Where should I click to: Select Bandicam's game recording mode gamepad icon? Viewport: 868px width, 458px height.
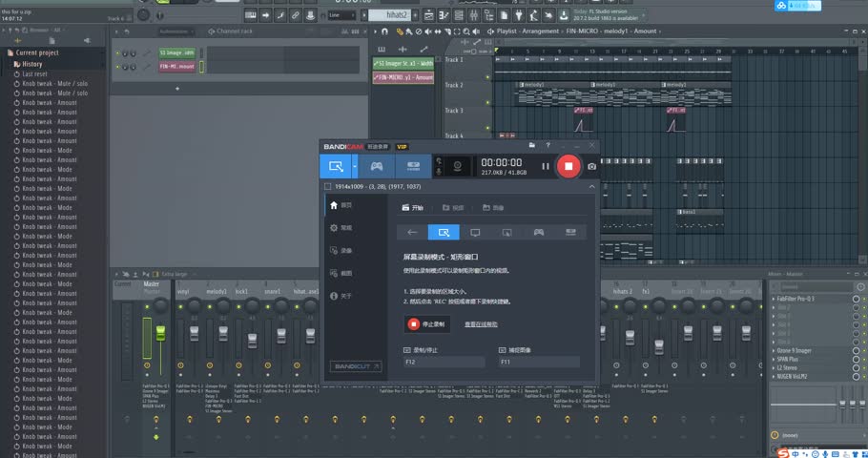pos(377,166)
